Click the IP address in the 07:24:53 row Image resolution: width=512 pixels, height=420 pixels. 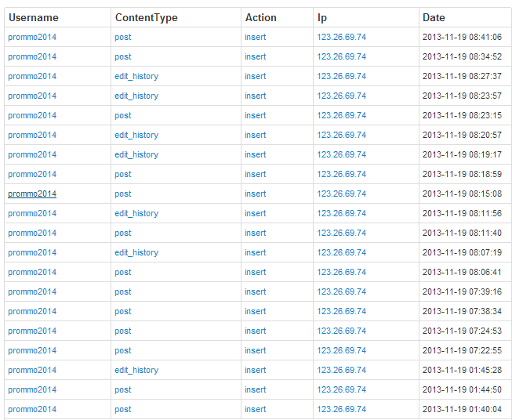341,331
